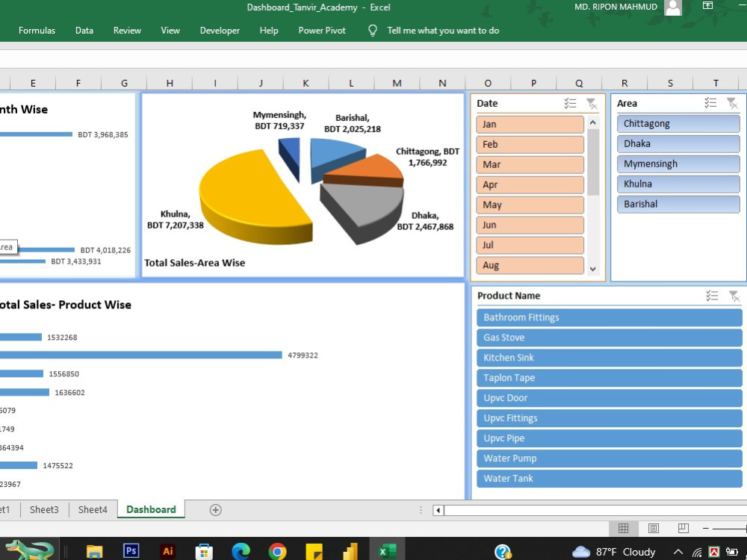
Task: Filter products by Upvc Fittings
Action: pyautogui.click(x=610, y=418)
